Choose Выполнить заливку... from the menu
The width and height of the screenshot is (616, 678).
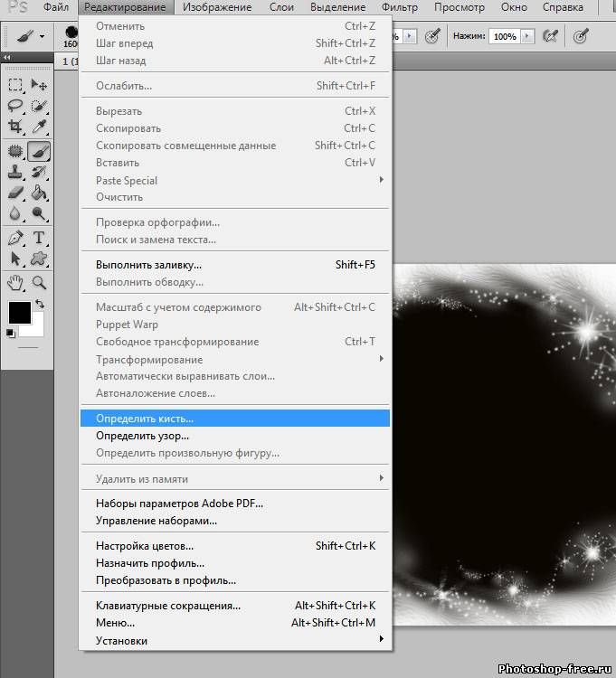148,265
